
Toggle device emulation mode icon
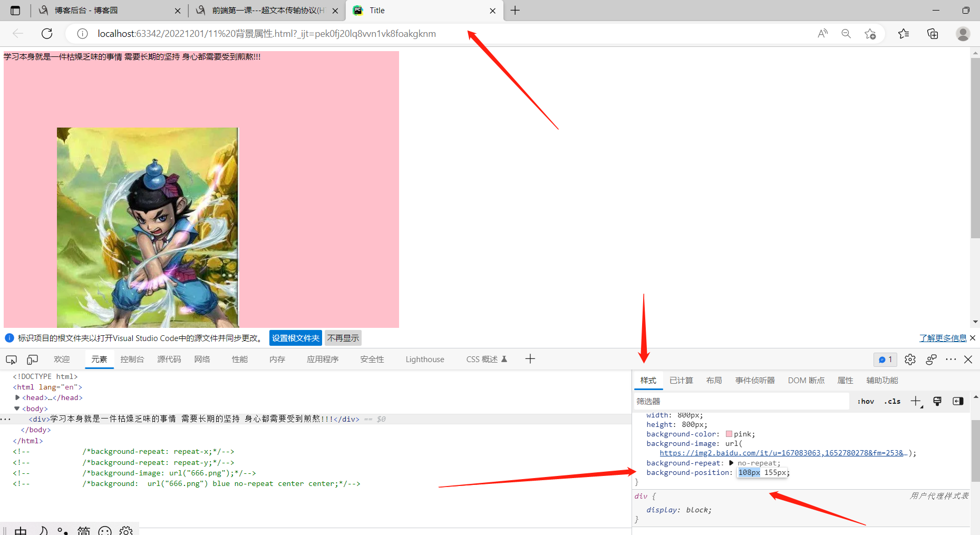32,359
